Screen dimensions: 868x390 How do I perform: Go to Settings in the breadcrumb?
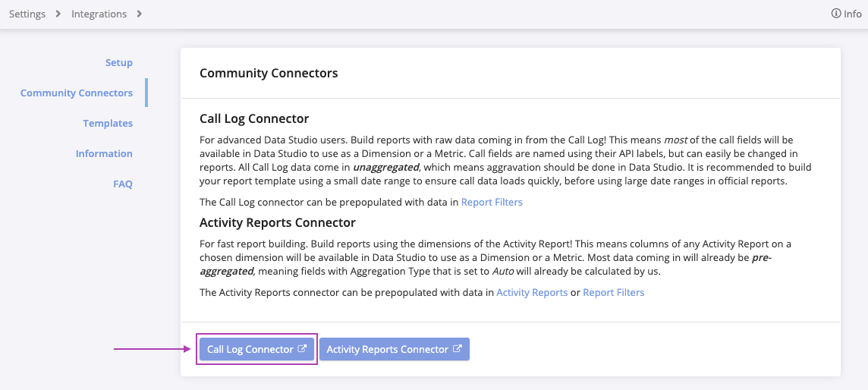pyautogui.click(x=27, y=14)
